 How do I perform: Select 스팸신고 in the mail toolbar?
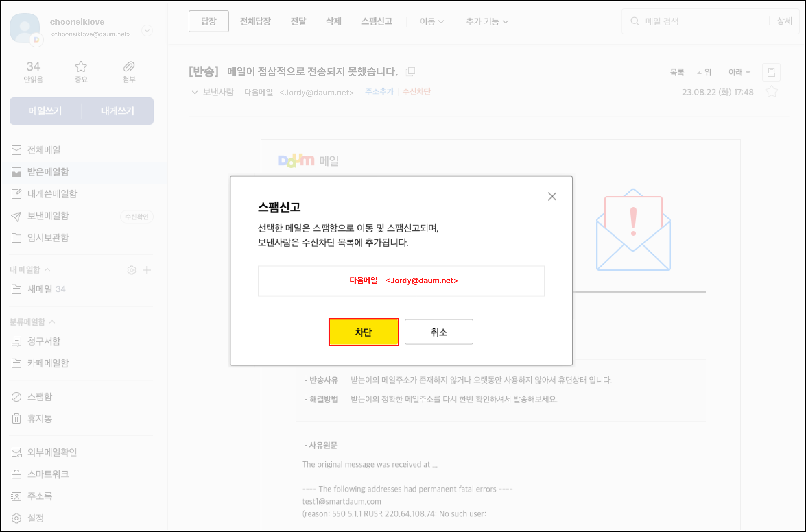click(377, 21)
